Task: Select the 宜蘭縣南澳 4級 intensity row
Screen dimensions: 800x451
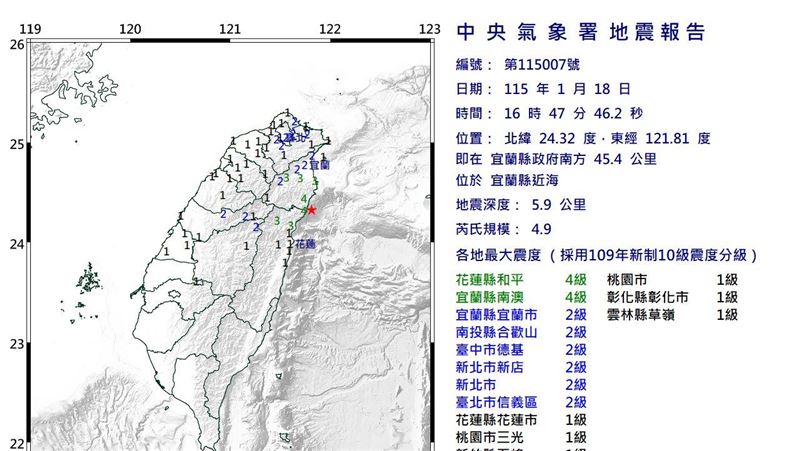Action: coord(521,298)
